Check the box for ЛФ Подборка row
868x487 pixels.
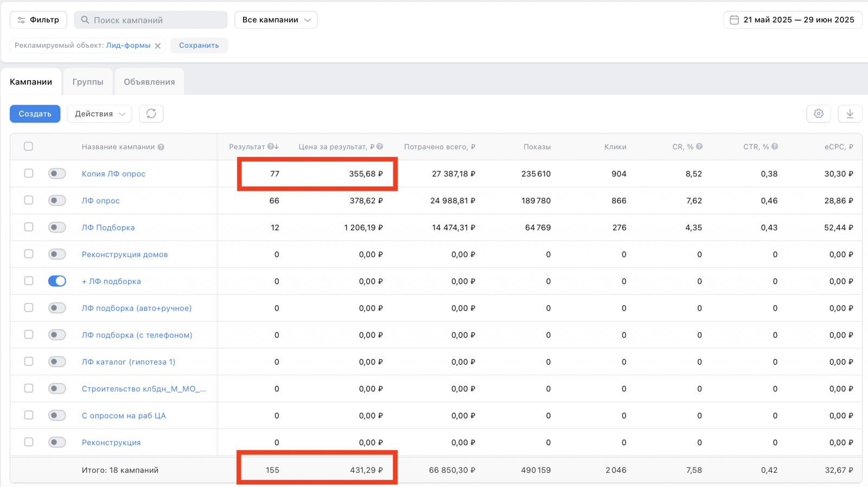pyautogui.click(x=29, y=227)
